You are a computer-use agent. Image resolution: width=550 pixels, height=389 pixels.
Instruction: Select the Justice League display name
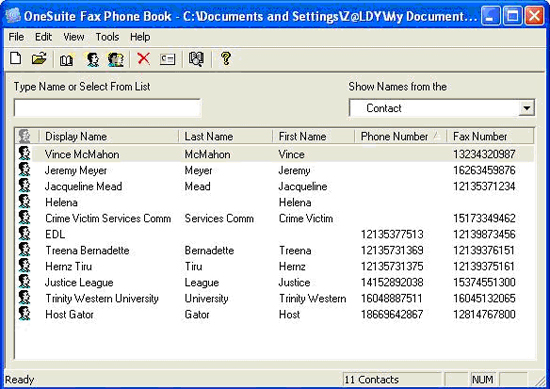click(x=79, y=282)
